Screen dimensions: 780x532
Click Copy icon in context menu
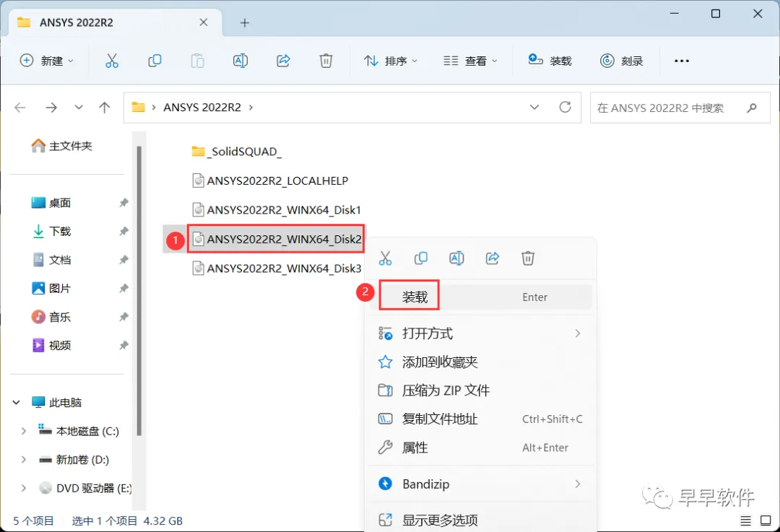(x=421, y=258)
